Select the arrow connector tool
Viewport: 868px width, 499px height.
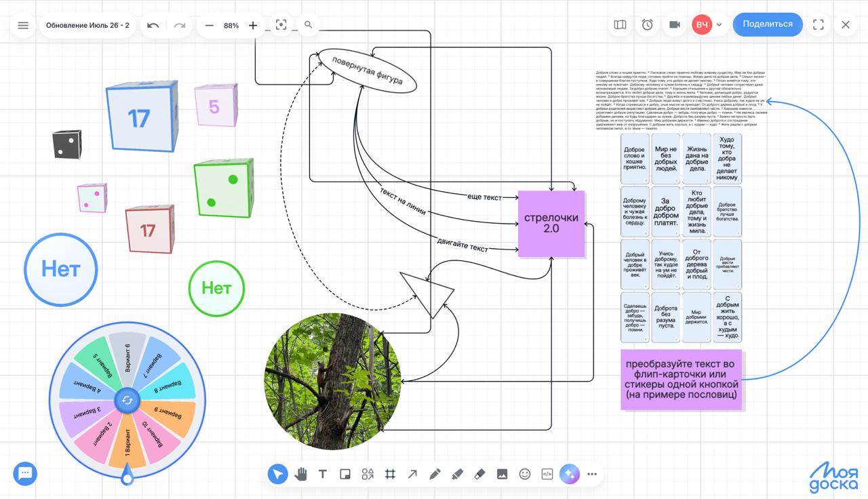412,474
